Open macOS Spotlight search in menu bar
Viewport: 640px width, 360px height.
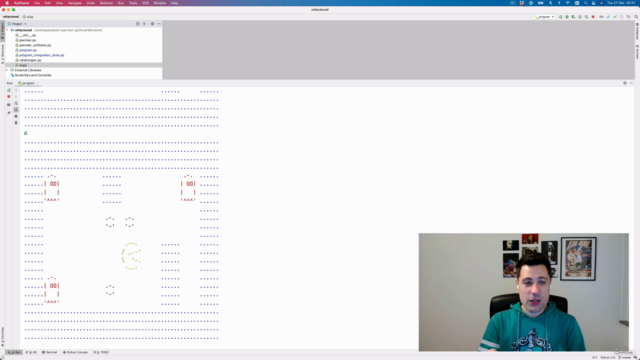(x=585, y=3)
